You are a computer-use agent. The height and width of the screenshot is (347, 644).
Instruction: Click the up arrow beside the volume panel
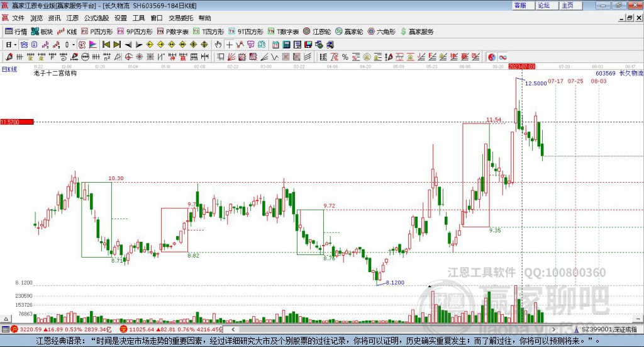[6, 319]
